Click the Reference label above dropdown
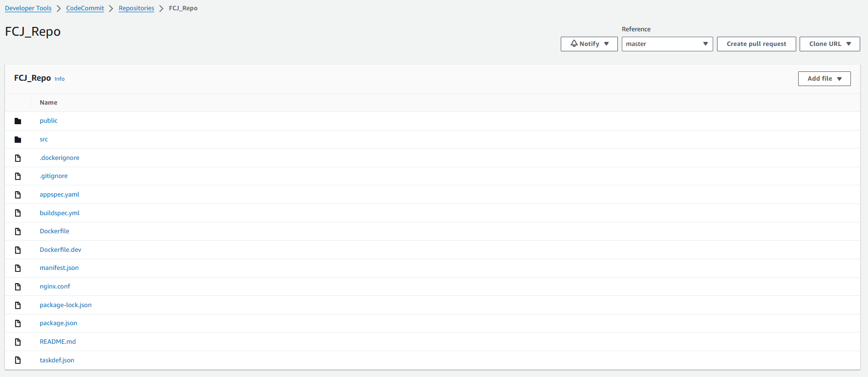Image resolution: width=868 pixels, height=377 pixels. [636, 29]
